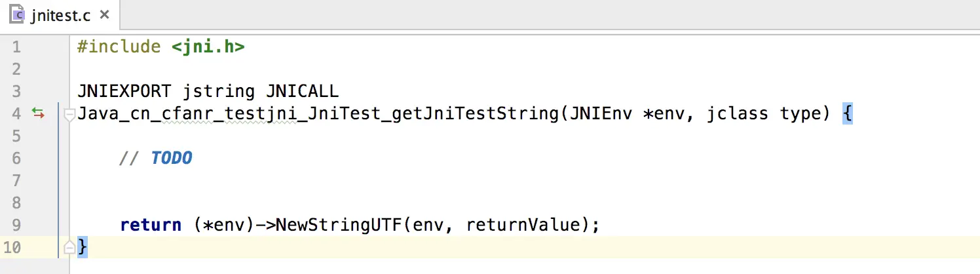Click the empty line 7 in editor

[328, 180]
